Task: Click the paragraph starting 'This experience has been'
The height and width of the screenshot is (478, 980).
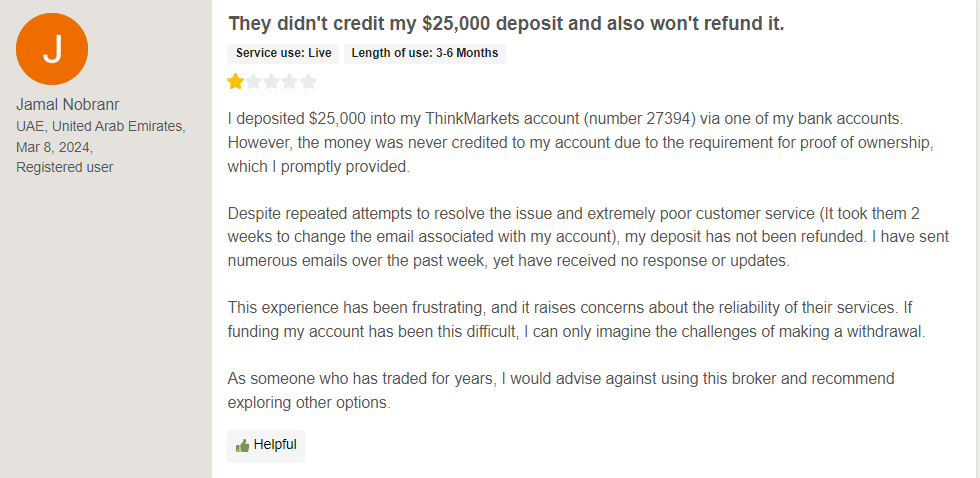Action: 576,320
